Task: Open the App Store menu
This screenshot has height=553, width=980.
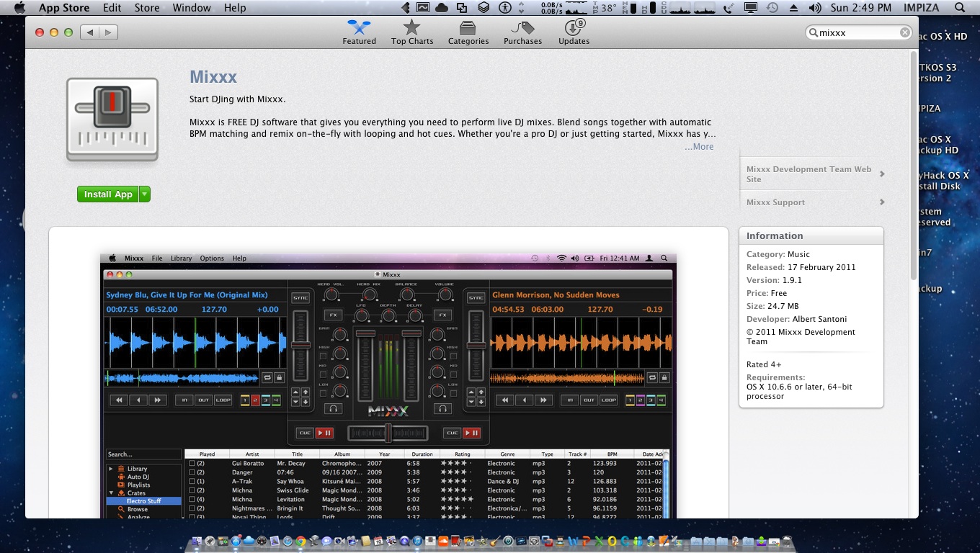Action: (64, 8)
